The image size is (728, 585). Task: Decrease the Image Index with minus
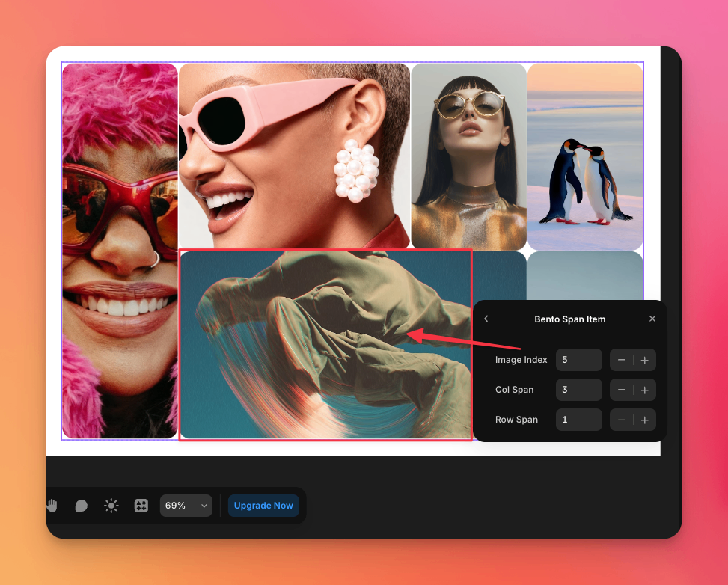[x=622, y=360]
